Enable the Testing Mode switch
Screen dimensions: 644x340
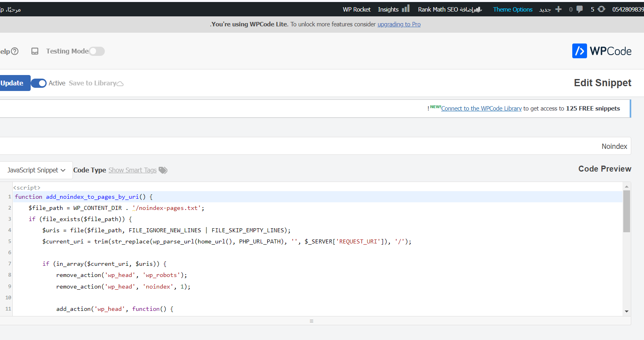click(x=97, y=51)
